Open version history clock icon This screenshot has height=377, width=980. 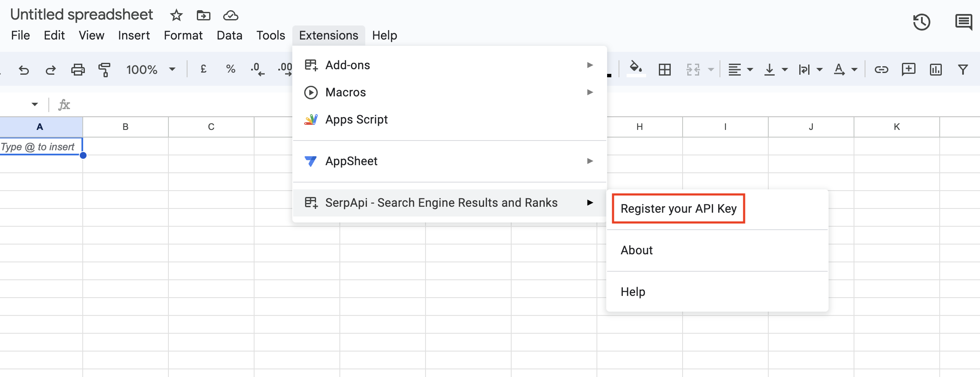921,22
